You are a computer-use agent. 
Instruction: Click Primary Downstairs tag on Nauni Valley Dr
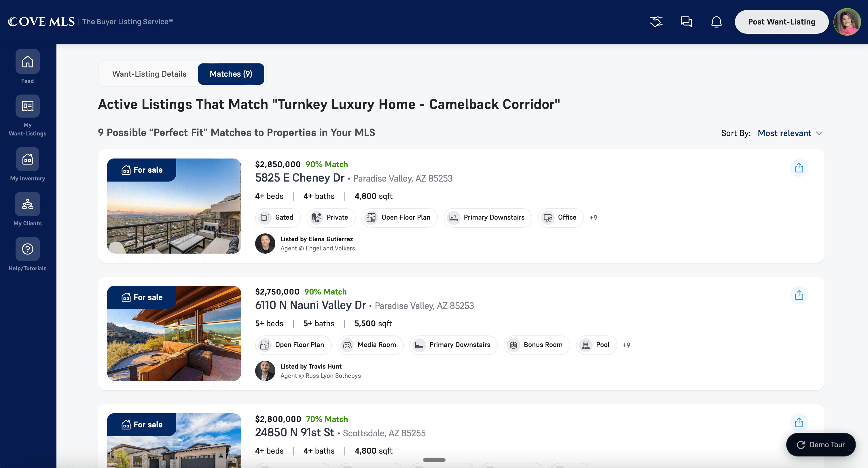coord(453,345)
